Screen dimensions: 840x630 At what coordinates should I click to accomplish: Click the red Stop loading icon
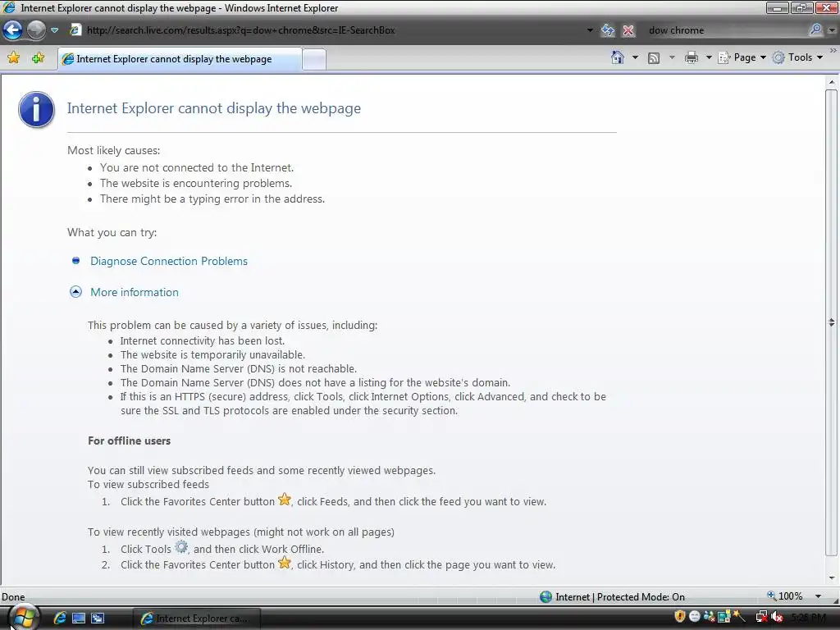(628, 30)
